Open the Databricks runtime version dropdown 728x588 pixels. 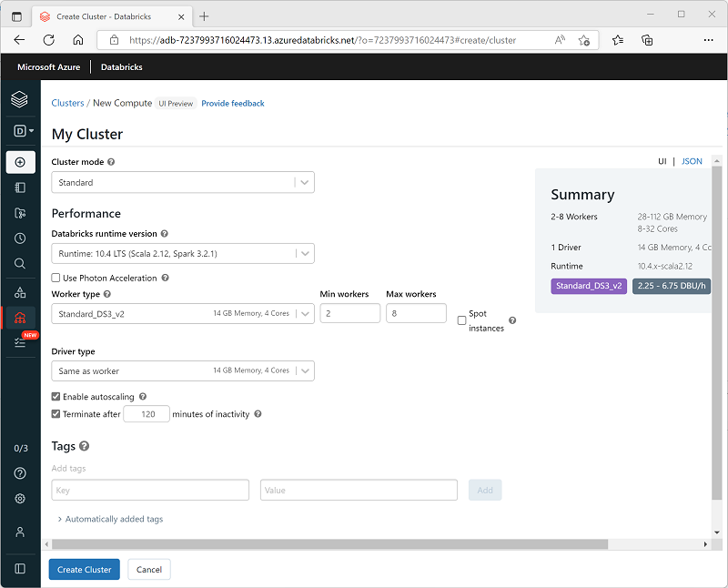(x=305, y=253)
